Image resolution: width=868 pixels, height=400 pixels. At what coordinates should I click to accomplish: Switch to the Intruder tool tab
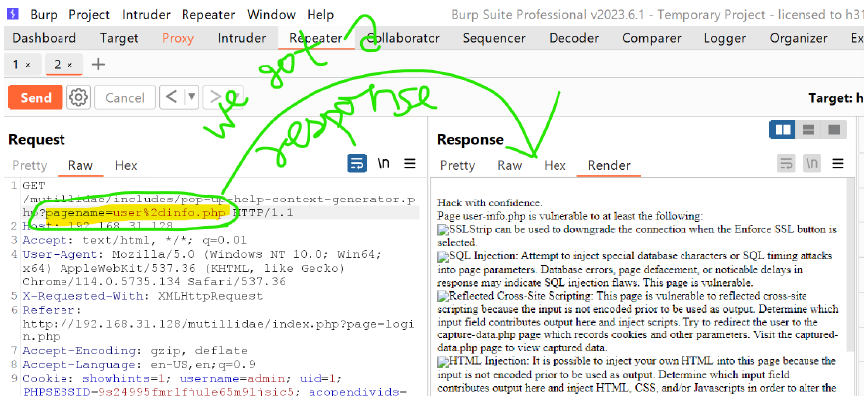pyautogui.click(x=241, y=38)
